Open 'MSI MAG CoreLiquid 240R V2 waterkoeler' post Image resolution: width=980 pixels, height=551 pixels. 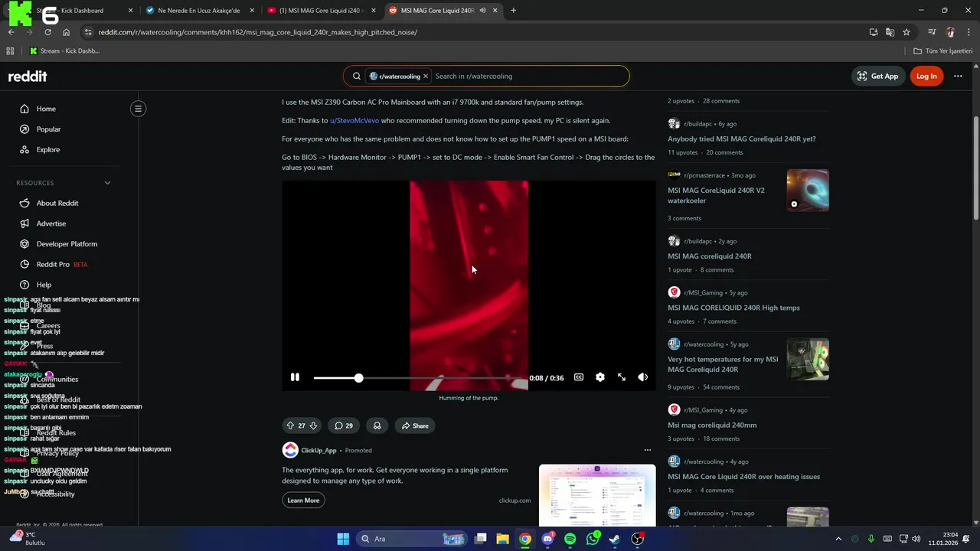(x=716, y=195)
